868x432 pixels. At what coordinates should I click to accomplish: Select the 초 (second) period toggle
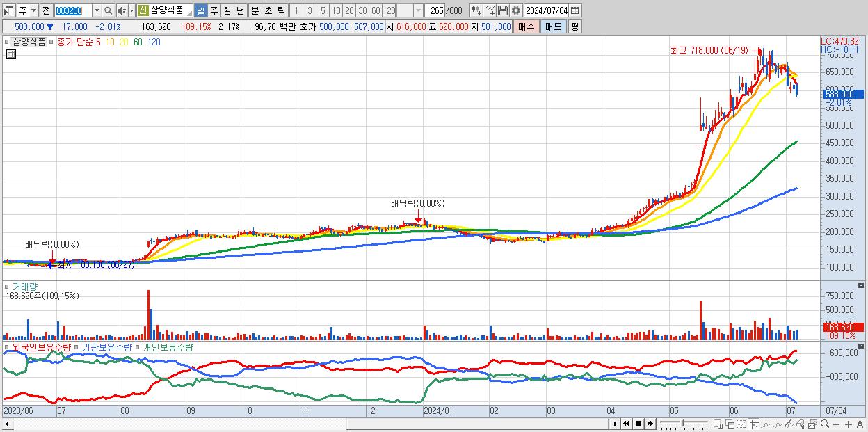point(268,10)
